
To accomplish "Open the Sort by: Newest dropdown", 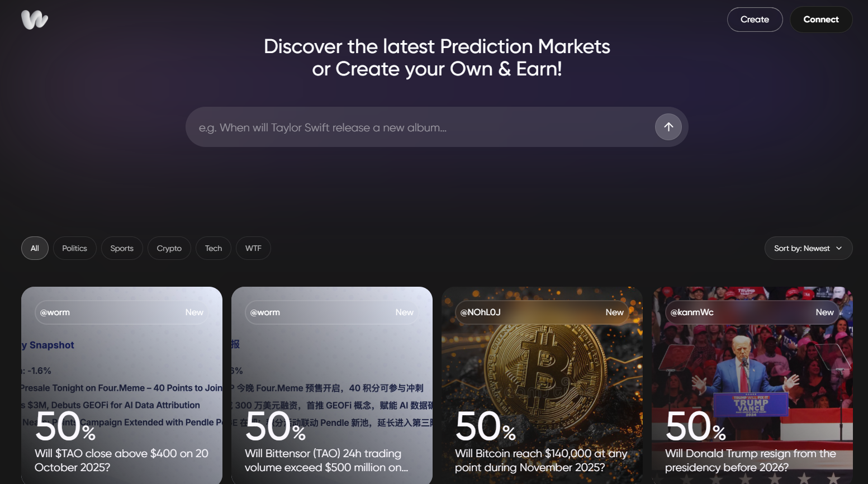I will click(x=808, y=248).
